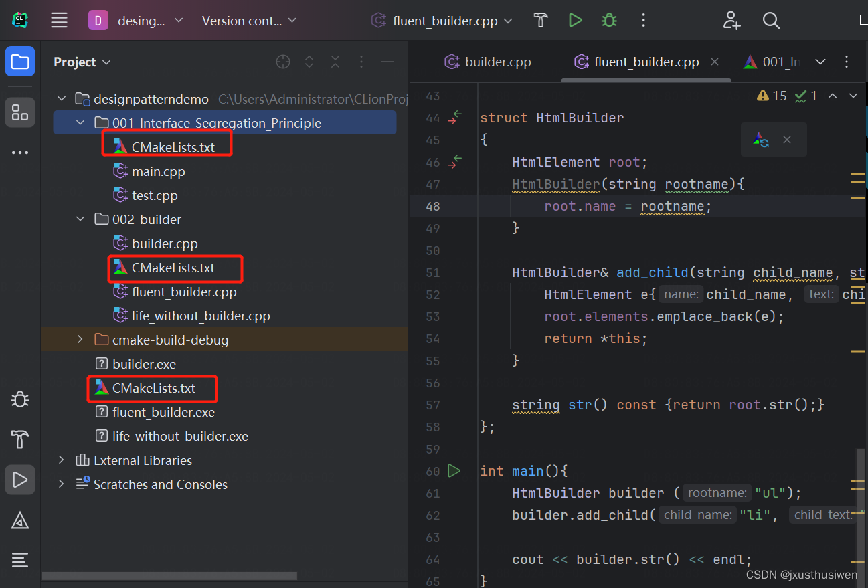Build the project with the hammer icon
The width and height of the screenshot is (868, 588).
[x=540, y=20]
